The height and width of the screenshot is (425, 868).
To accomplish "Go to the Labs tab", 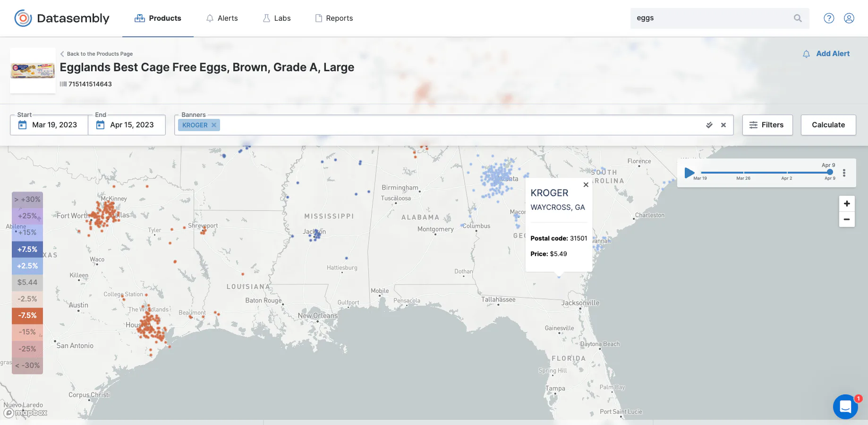I will (x=277, y=18).
